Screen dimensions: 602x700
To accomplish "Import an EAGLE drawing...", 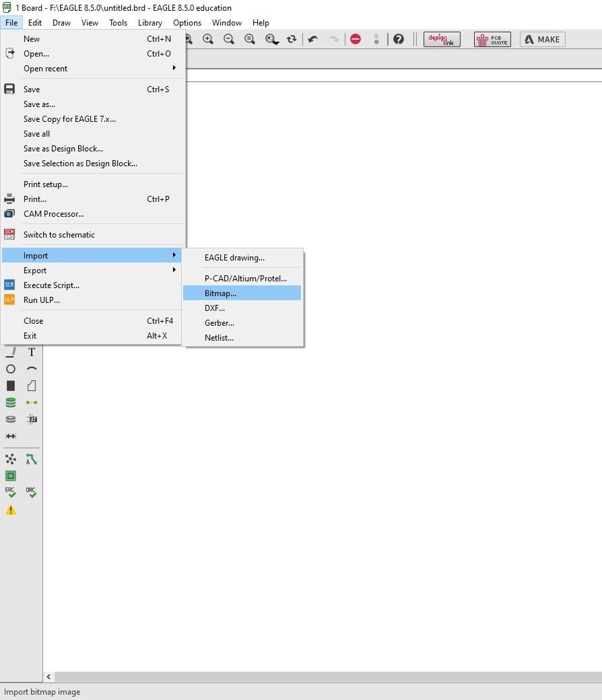I will click(242, 258).
